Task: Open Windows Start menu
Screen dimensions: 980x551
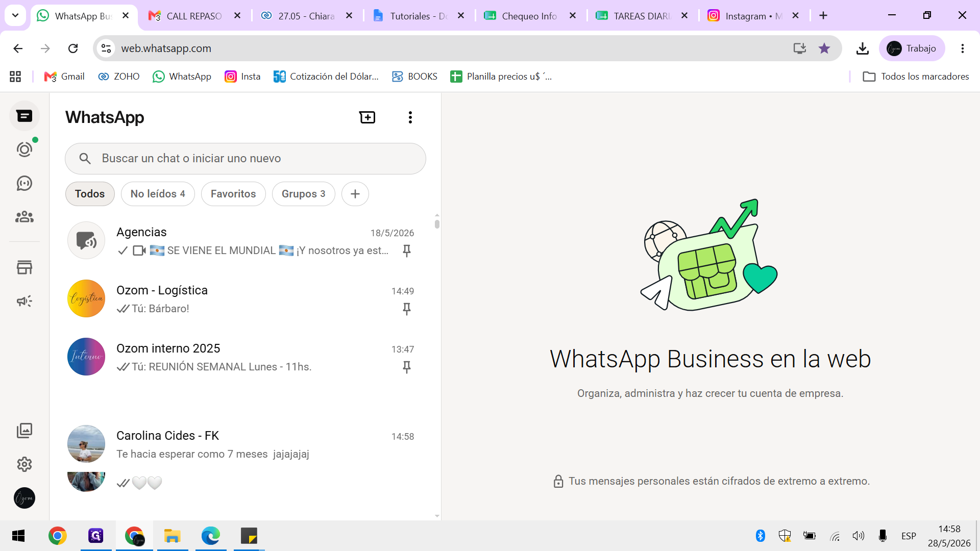Action: pos(18,536)
